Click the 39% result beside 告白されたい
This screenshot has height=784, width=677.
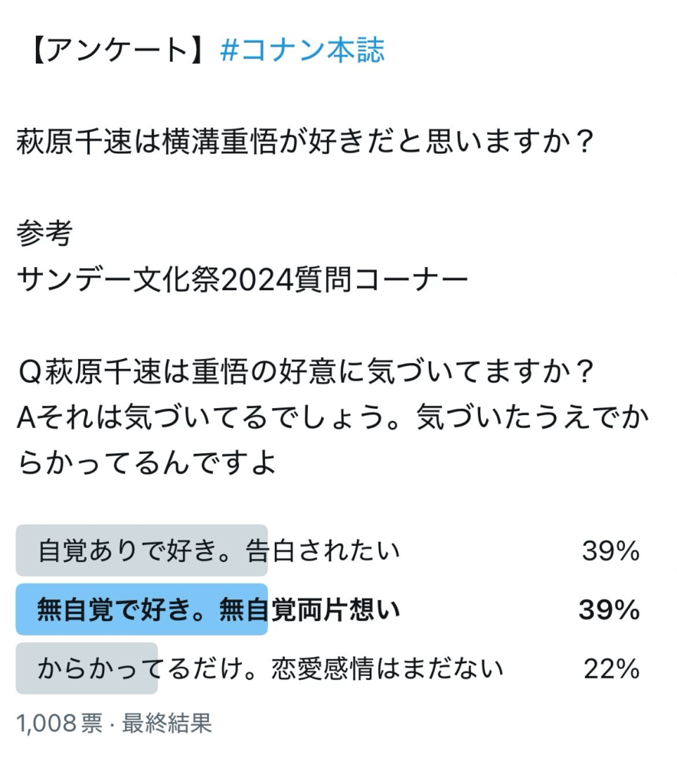tap(610, 550)
